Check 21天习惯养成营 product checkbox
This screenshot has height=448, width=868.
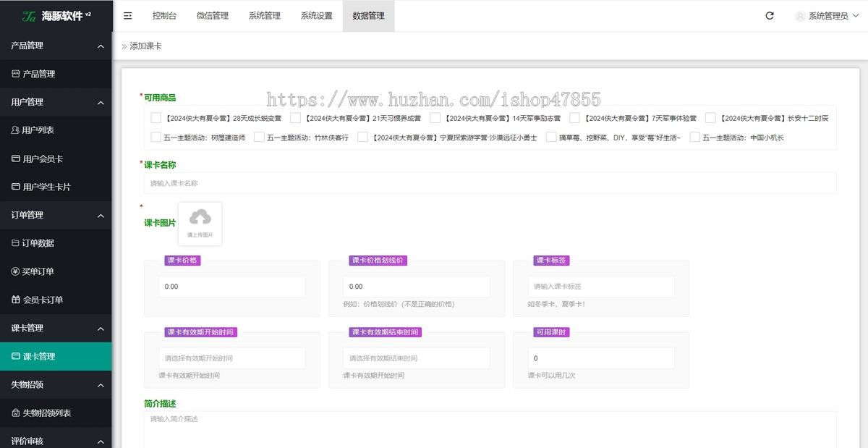click(x=295, y=117)
